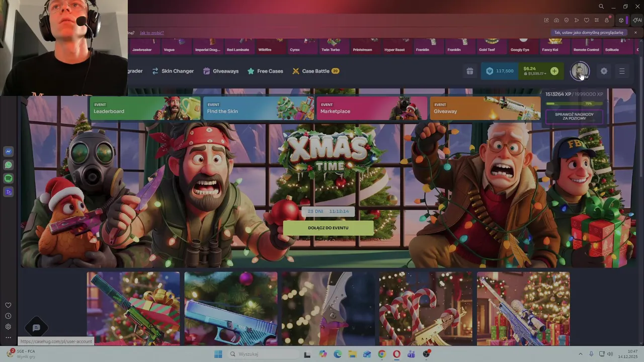Open the hamburger menu icon

coord(622,71)
